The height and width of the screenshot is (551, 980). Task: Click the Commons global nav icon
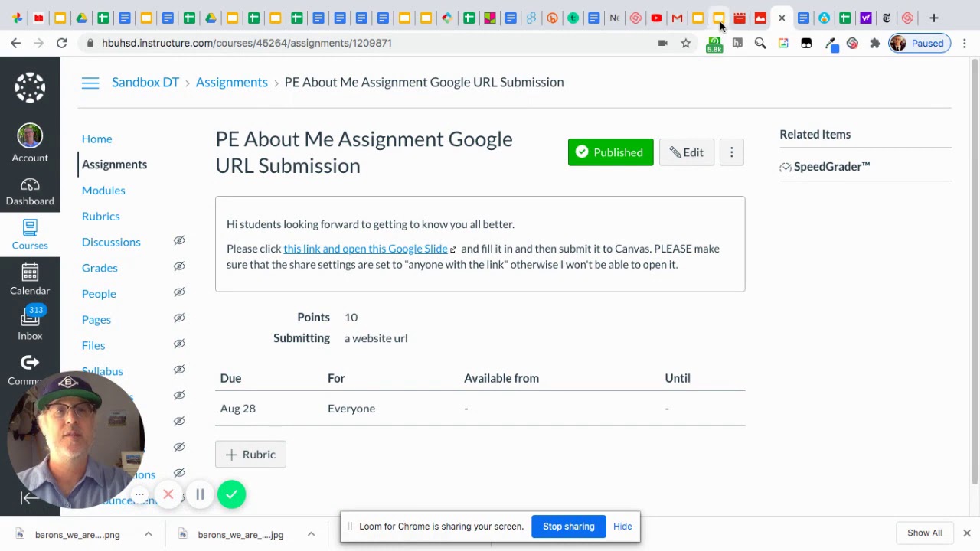pos(30,370)
